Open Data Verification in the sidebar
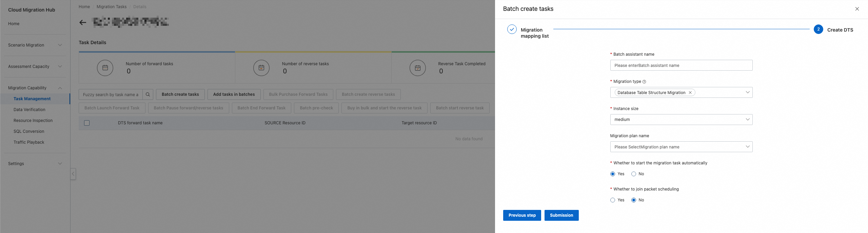Image resolution: width=868 pixels, height=233 pixels. coord(29,110)
